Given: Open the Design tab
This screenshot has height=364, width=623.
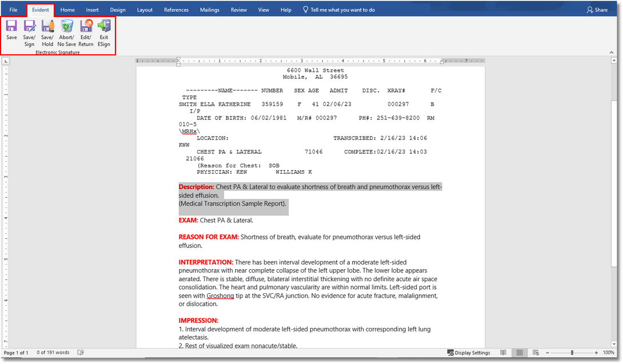Looking at the screenshot, I should click(x=118, y=10).
